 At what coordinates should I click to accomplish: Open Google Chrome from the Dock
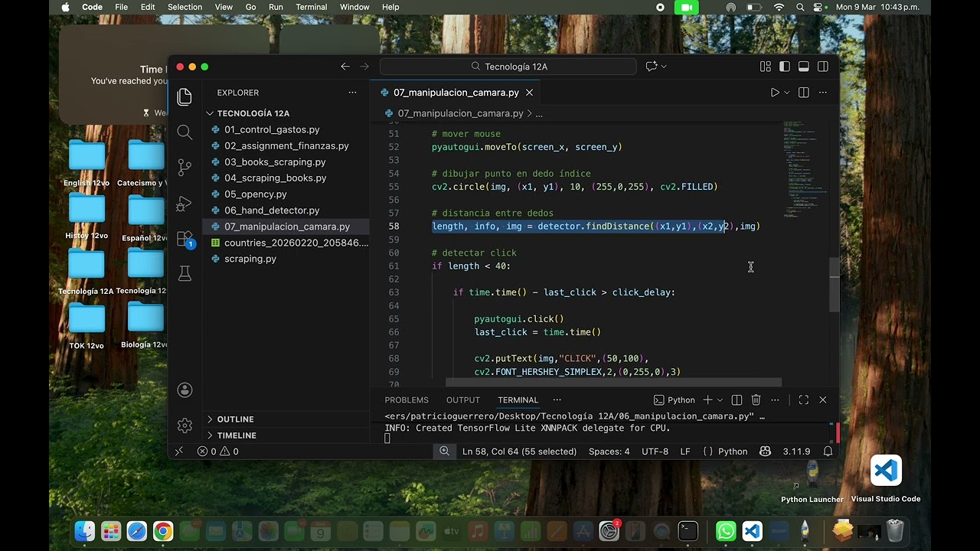click(162, 530)
